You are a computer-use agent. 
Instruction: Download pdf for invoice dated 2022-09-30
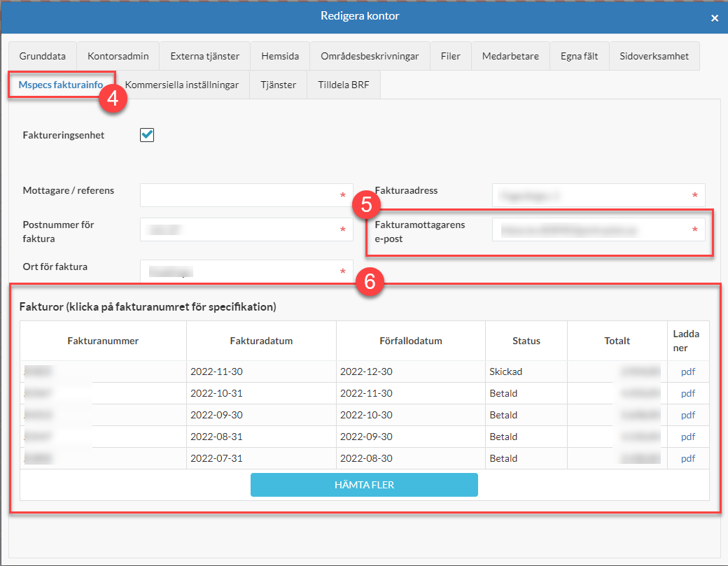(x=687, y=415)
